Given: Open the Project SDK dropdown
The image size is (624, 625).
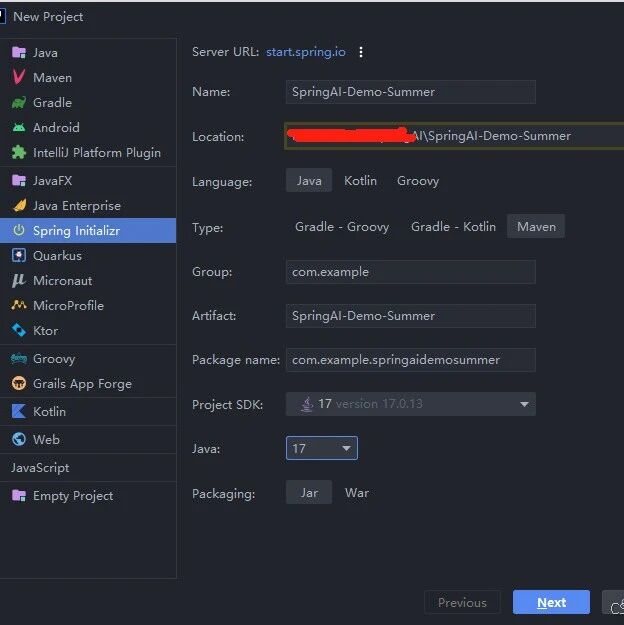Looking at the screenshot, I should tap(411, 404).
